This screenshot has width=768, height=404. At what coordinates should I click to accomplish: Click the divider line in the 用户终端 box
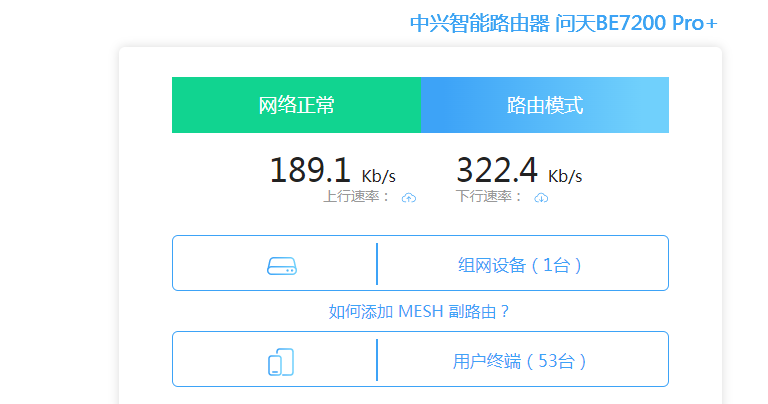pos(377,359)
